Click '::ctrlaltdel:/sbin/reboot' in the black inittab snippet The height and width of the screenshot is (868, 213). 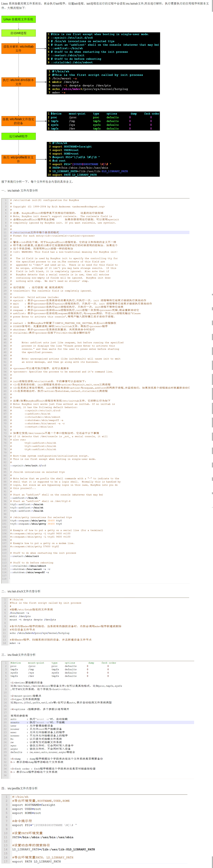coord(72,62)
